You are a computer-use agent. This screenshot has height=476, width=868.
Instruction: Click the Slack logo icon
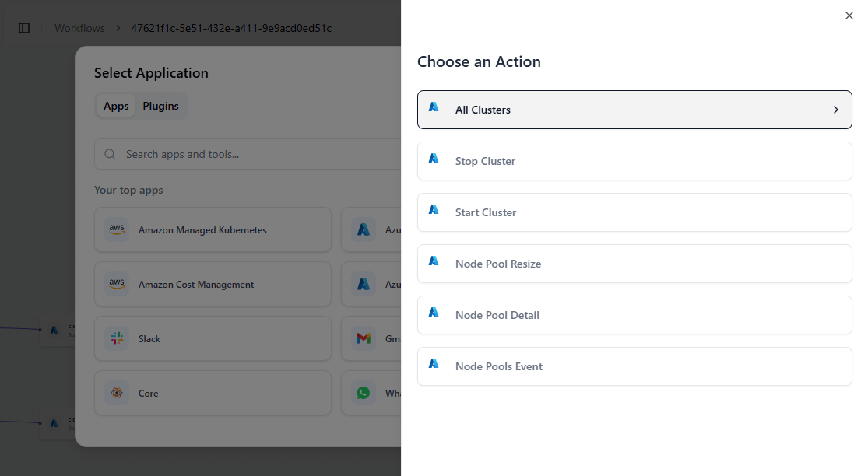click(x=117, y=338)
